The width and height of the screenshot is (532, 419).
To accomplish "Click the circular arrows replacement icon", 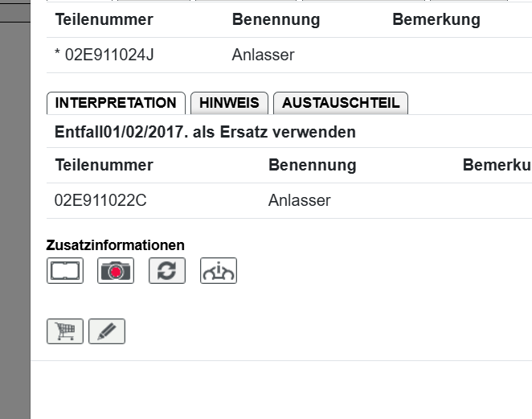I will (x=167, y=271).
